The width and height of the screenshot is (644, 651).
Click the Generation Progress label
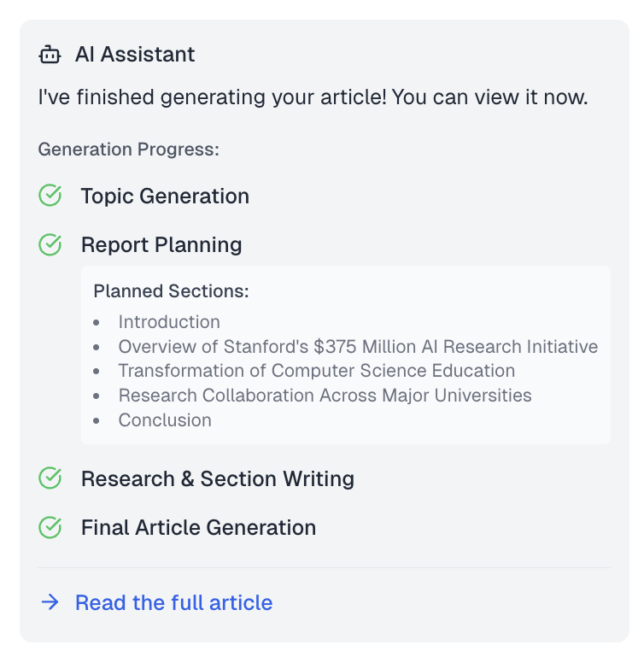(129, 150)
